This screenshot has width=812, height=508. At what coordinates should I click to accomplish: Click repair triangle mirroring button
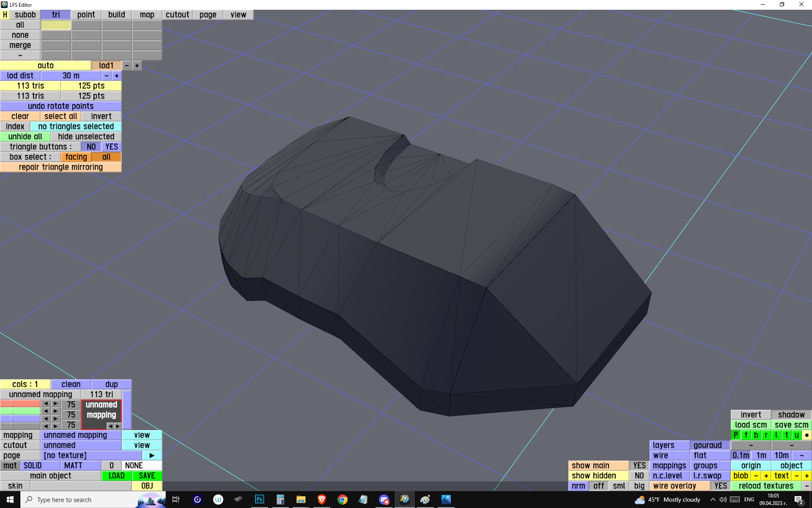click(x=60, y=167)
